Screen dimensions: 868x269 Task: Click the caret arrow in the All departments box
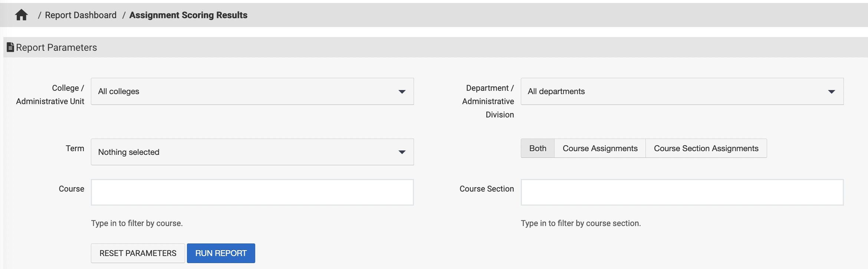tap(831, 92)
